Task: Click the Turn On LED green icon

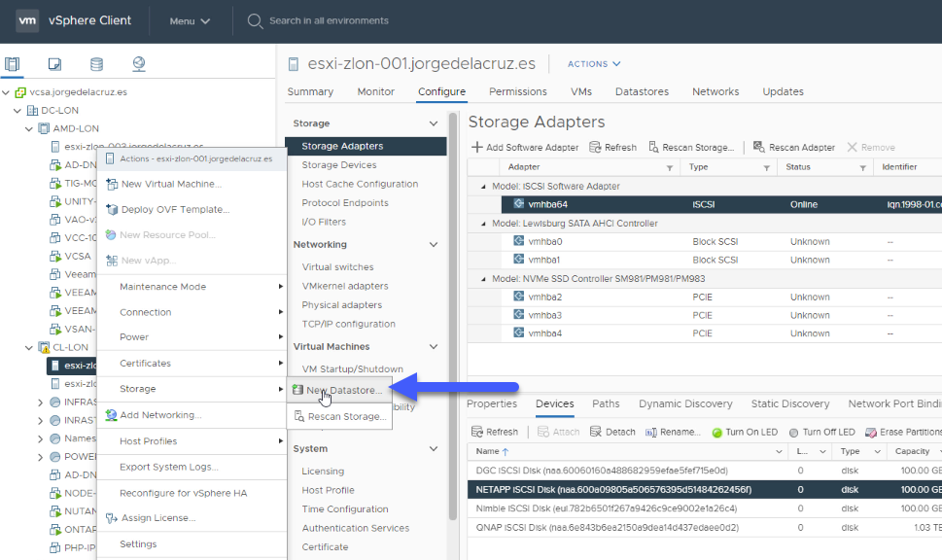Action: pos(716,433)
